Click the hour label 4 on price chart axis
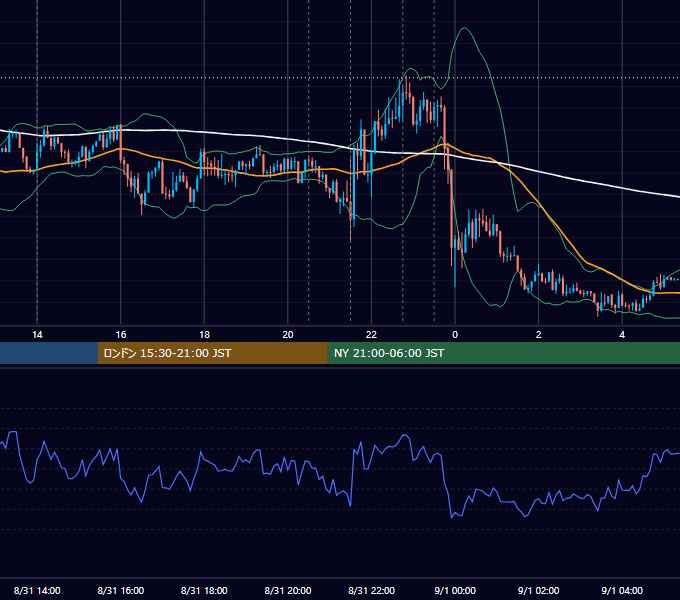Image resolution: width=680 pixels, height=600 pixels. click(622, 334)
